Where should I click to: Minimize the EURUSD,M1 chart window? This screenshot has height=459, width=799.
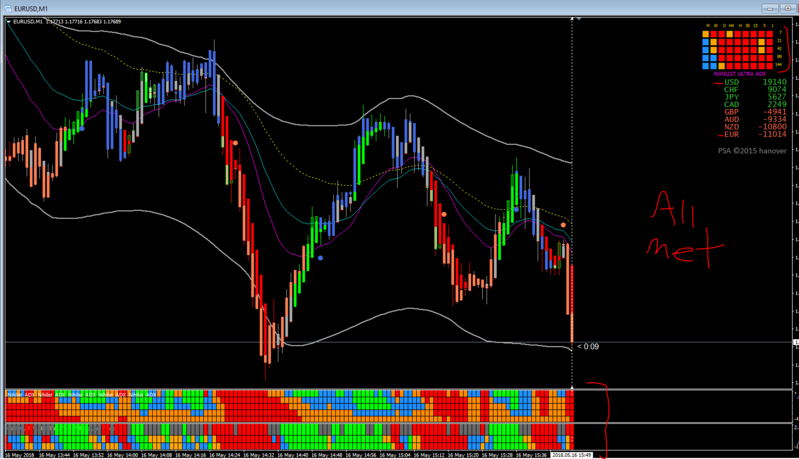(x=769, y=8)
